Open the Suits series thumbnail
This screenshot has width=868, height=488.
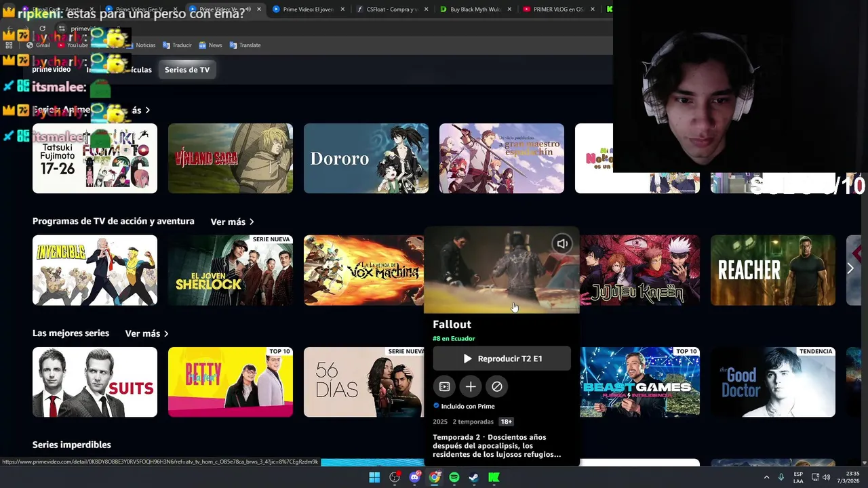[95, 382]
